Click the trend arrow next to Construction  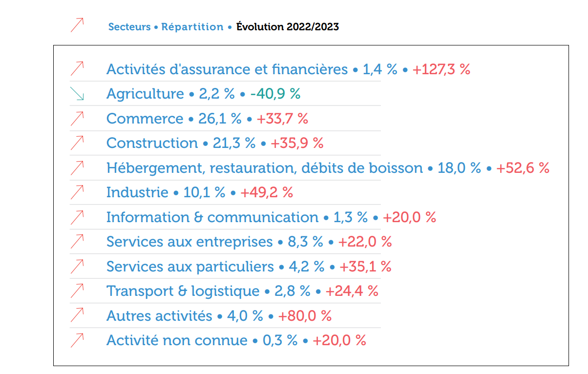tap(77, 143)
